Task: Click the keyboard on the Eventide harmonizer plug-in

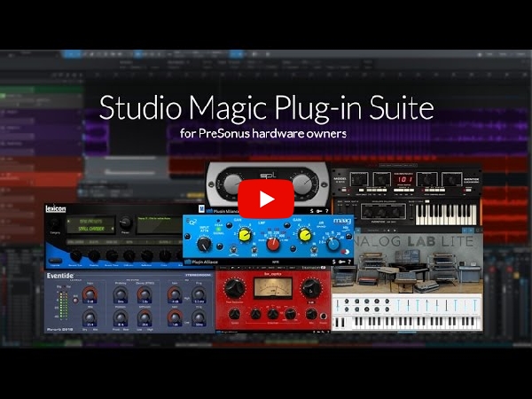Action: pos(446,215)
